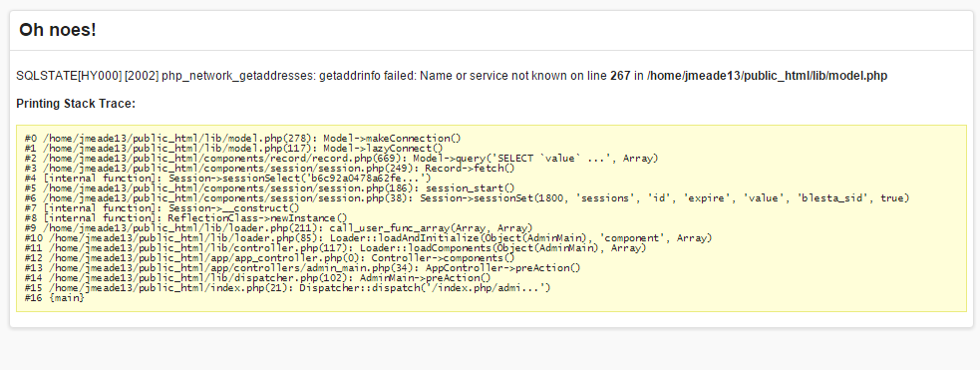The height and width of the screenshot is (370, 980).
Task: Click stack trace line #1 lazyConnect
Action: tap(233, 149)
